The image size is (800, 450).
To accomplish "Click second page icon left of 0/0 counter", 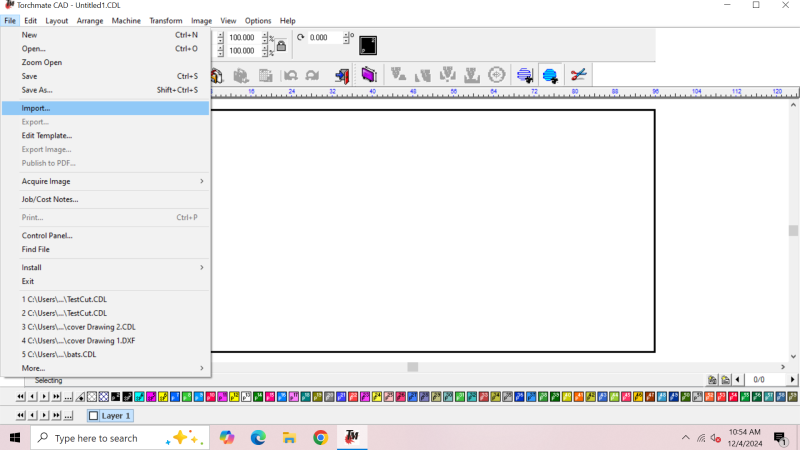I will coord(725,380).
